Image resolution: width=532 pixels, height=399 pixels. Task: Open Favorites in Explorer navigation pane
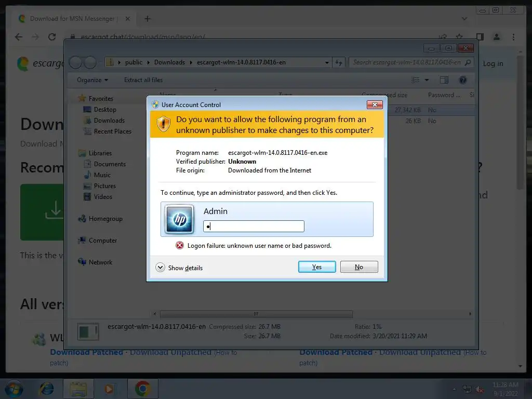[101, 98]
